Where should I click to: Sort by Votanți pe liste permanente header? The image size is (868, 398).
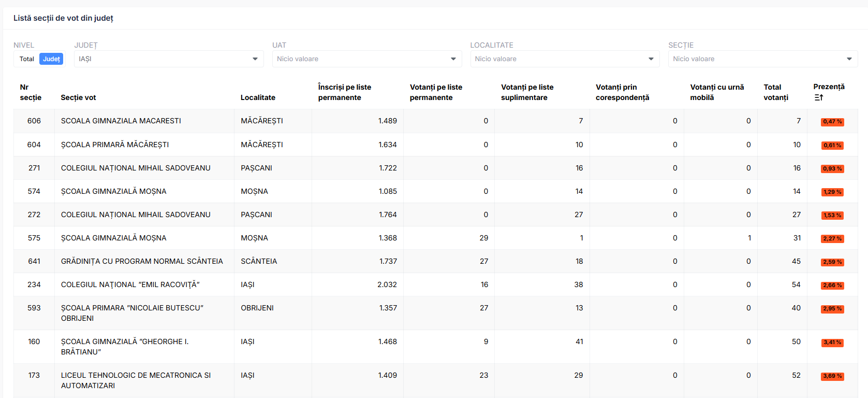point(436,92)
